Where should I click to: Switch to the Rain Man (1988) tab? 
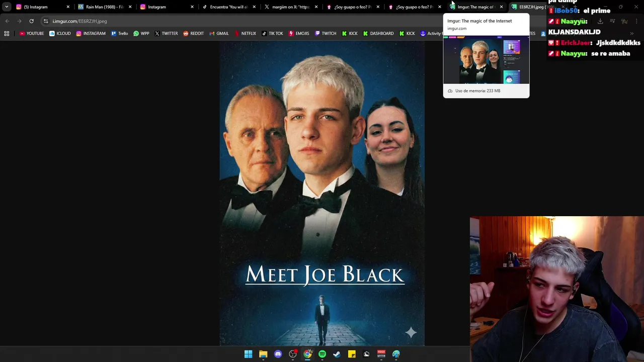105,7
